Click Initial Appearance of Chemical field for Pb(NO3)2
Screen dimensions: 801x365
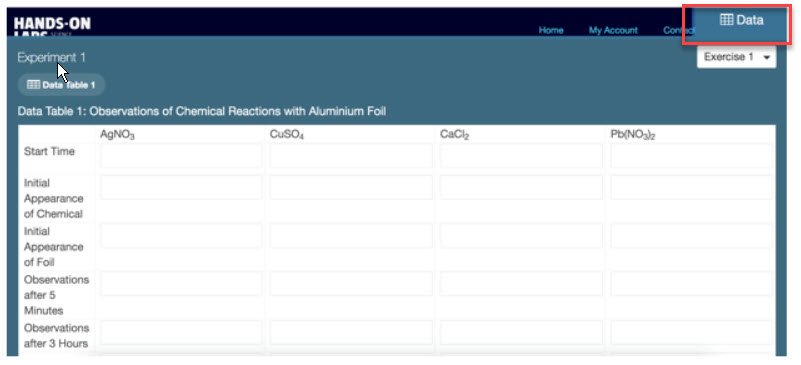pos(691,187)
